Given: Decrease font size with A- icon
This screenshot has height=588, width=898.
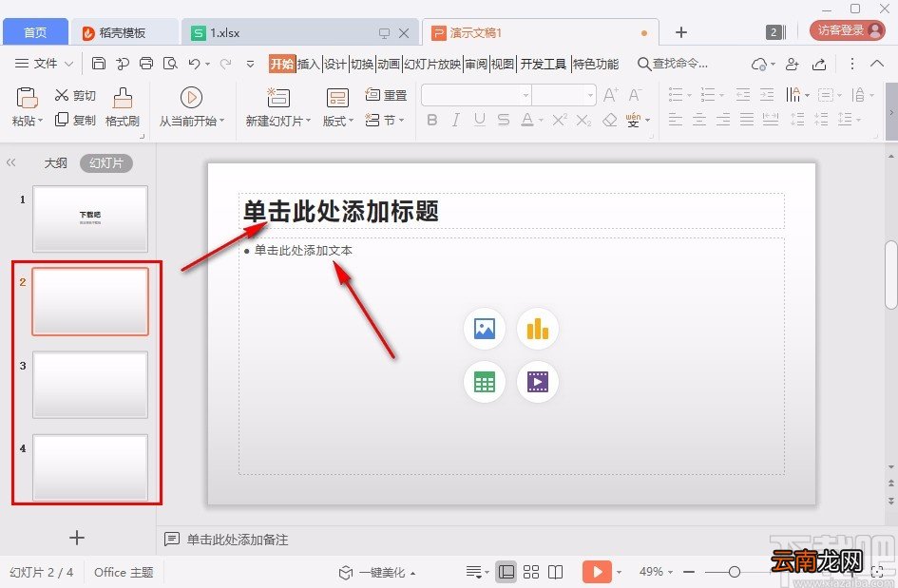Looking at the screenshot, I should [635, 95].
